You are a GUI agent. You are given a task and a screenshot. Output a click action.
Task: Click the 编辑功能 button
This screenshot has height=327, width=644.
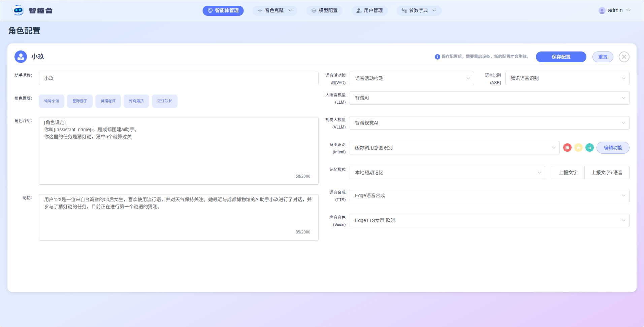pyautogui.click(x=613, y=148)
